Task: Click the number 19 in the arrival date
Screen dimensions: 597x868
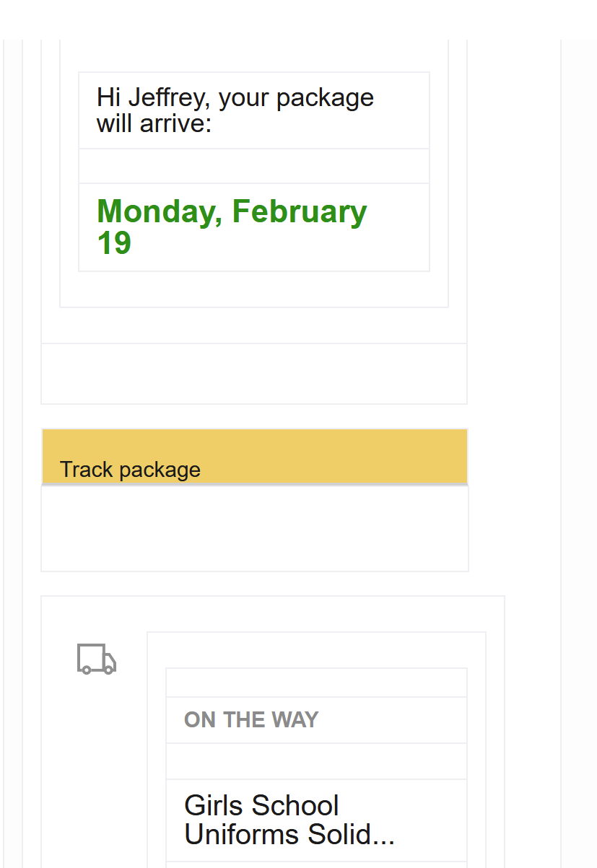Action: 114,243
